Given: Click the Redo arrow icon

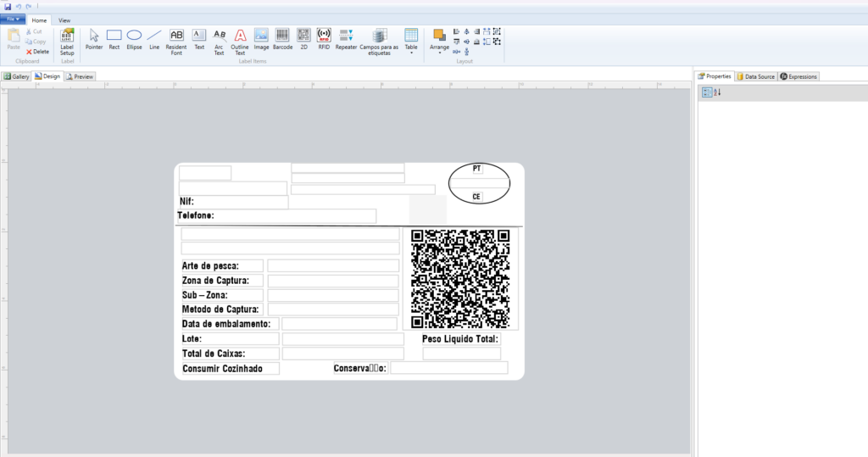Looking at the screenshot, I should pos(28,7).
